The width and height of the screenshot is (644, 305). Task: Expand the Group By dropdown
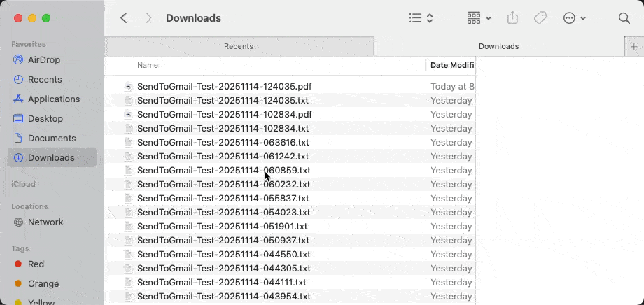click(479, 18)
